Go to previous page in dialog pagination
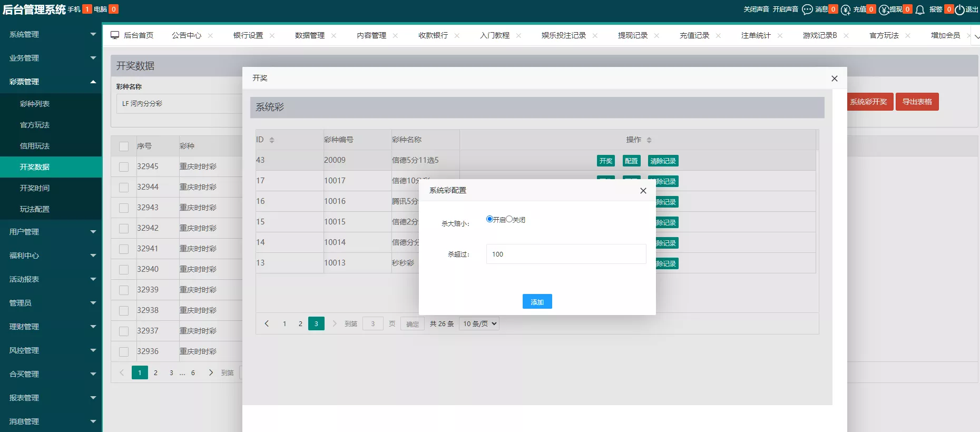Viewport: 980px width, 432px height. tap(267, 324)
